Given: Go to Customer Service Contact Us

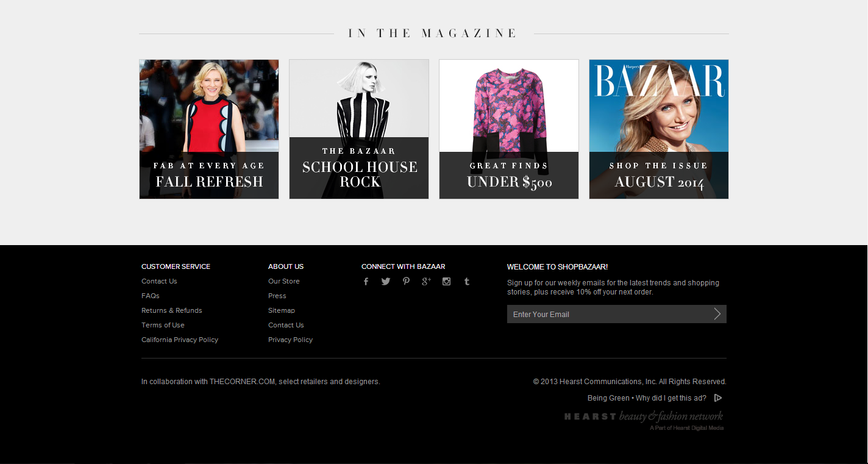Looking at the screenshot, I should click(159, 281).
